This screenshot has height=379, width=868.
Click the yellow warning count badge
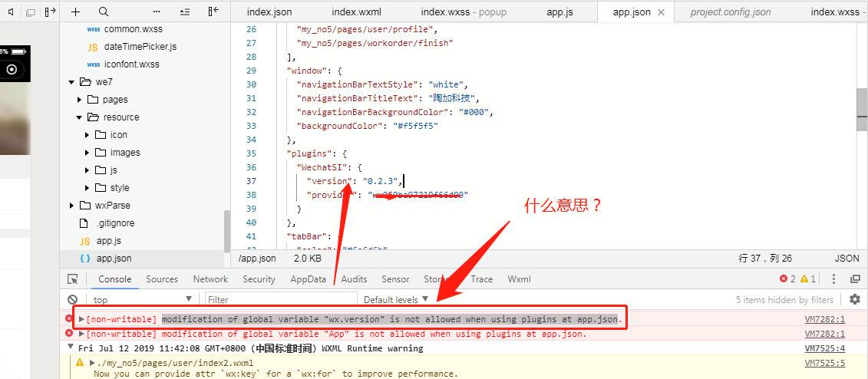pos(807,278)
